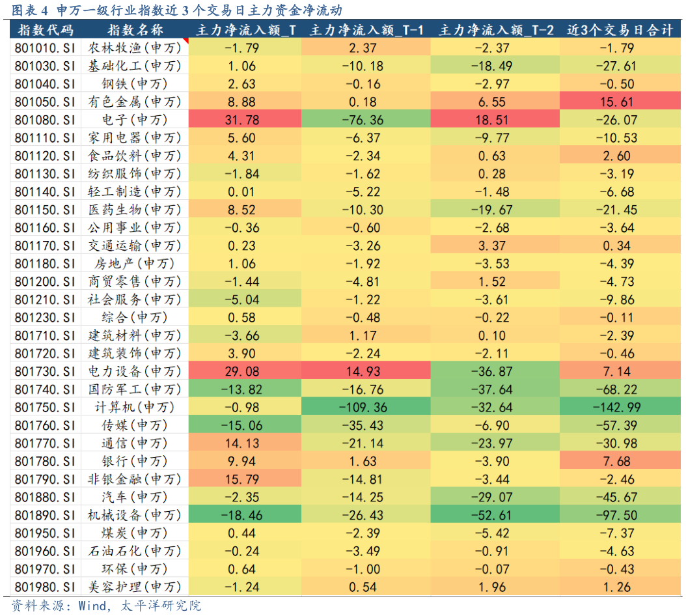Select the 电力设备(申万) name cell
Screen dimensions: 686x616
pos(135,371)
